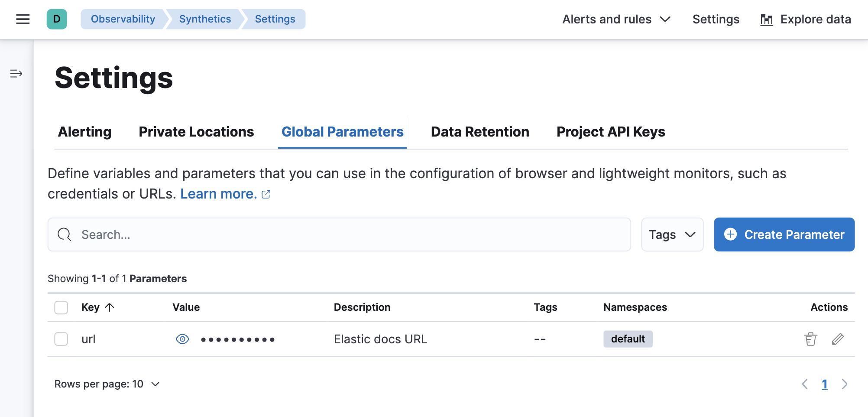This screenshot has height=417, width=868.
Task: Click the Create Parameter button
Action: pyautogui.click(x=783, y=235)
